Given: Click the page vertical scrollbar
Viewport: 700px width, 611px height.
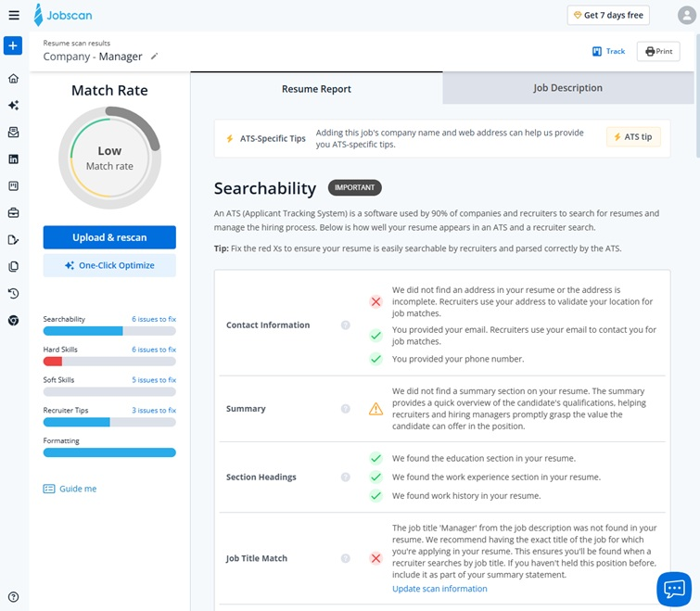Looking at the screenshot, I should 697,95.
